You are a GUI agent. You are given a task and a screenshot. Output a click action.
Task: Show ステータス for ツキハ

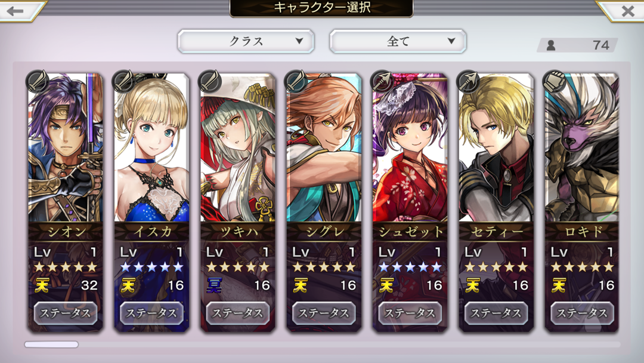click(237, 313)
